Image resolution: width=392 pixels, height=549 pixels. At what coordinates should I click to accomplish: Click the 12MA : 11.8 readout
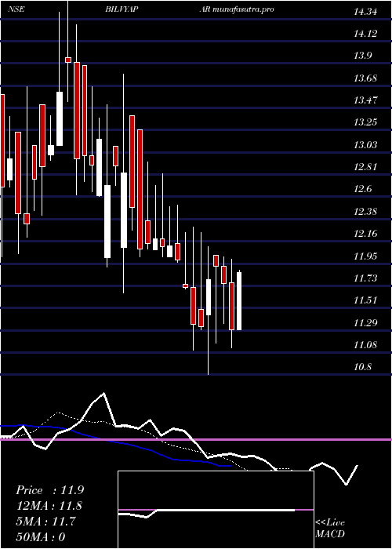click(49, 506)
